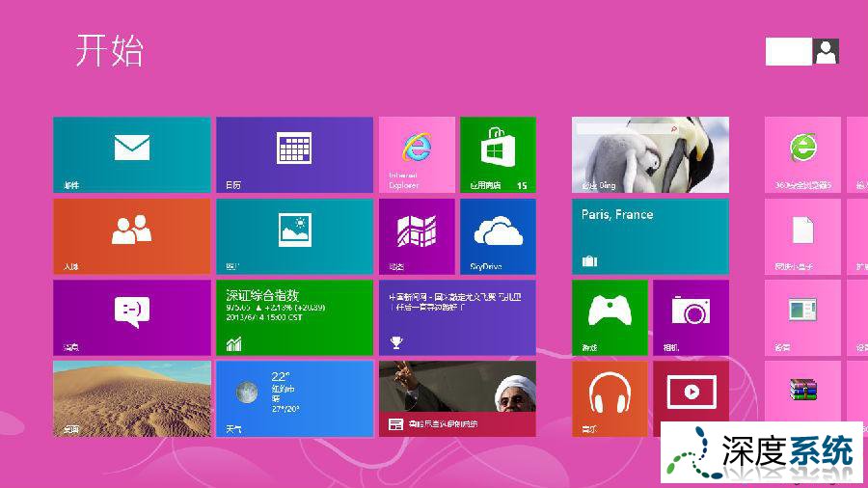Open the Finance tile showing 深证综合指数
Image resolution: width=868 pixels, height=488 pixels.
click(294, 317)
